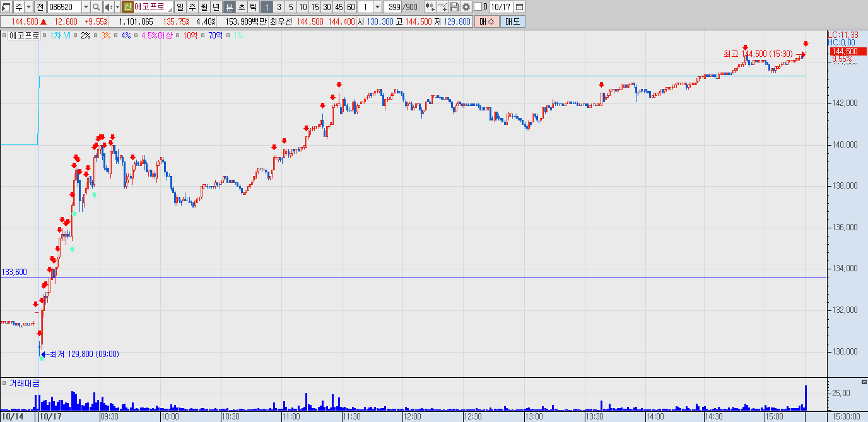Click the add candlestick indicator icon
This screenshot has height=422, width=868.
(x=430, y=7)
